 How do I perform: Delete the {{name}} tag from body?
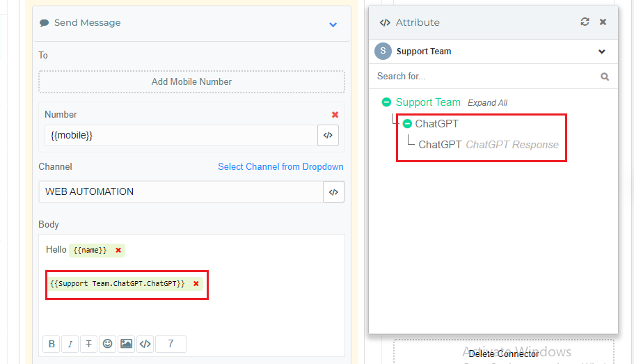coord(118,250)
